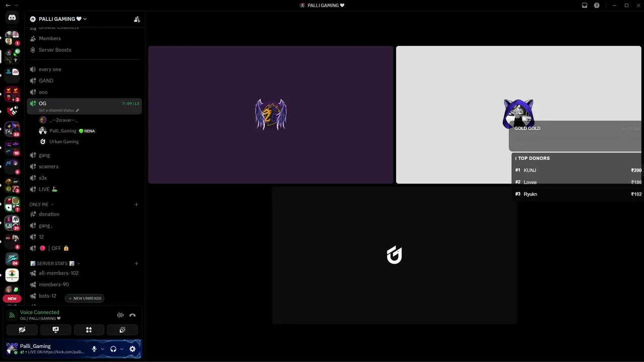Open the soundboard icon
The image size is (644, 362).
[122, 330]
